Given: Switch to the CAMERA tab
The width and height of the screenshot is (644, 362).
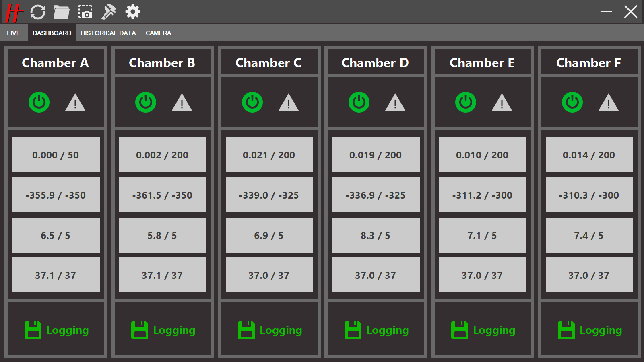Looking at the screenshot, I should click(x=158, y=33).
